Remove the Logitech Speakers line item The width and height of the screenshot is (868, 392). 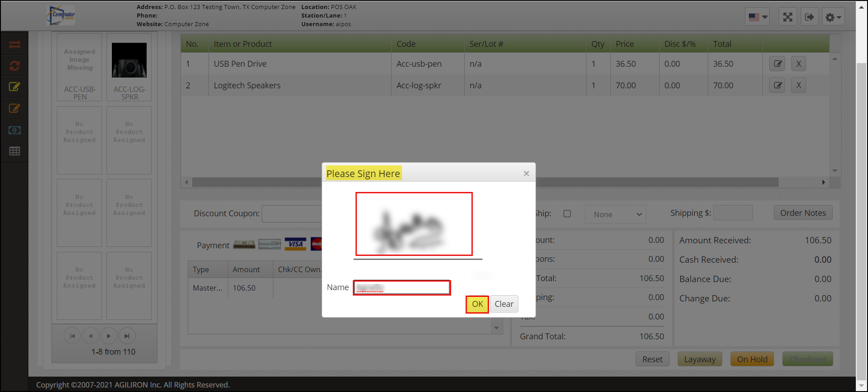click(x=799, y=85)
